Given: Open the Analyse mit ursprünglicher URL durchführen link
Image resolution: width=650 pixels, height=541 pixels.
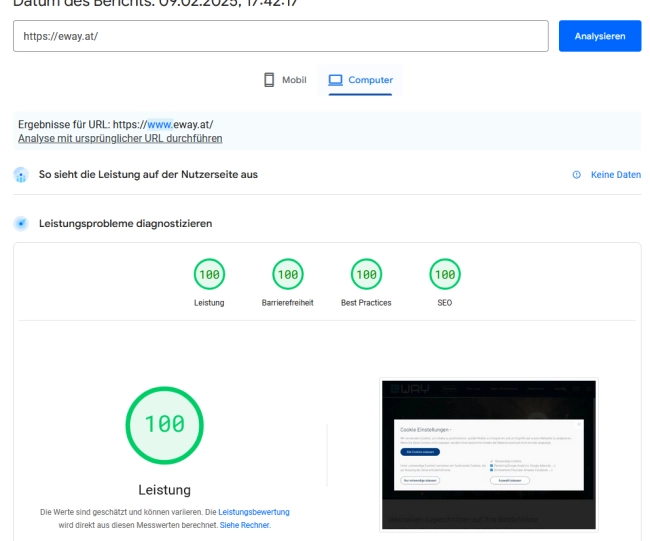Looking at the screenshot, I should (x=120, y=138).
